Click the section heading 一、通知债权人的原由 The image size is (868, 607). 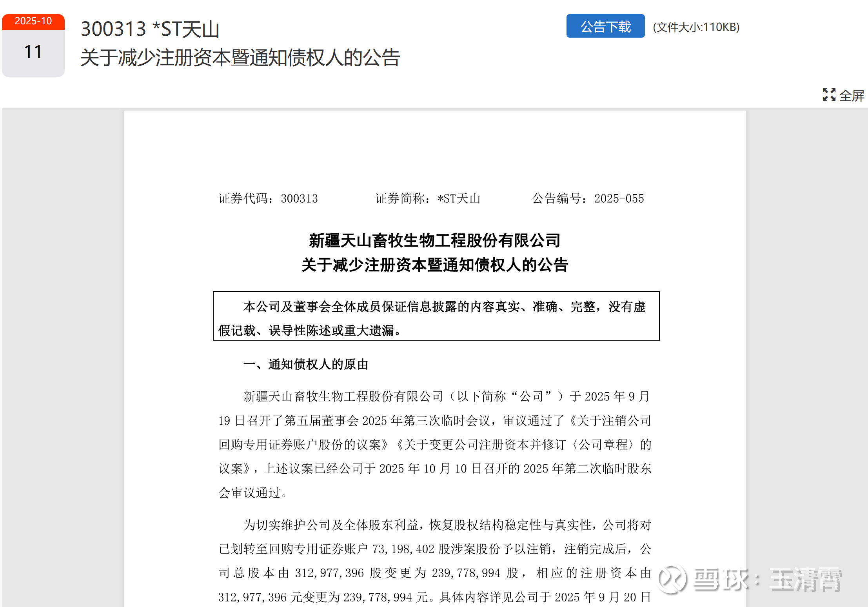click(306, 364)
